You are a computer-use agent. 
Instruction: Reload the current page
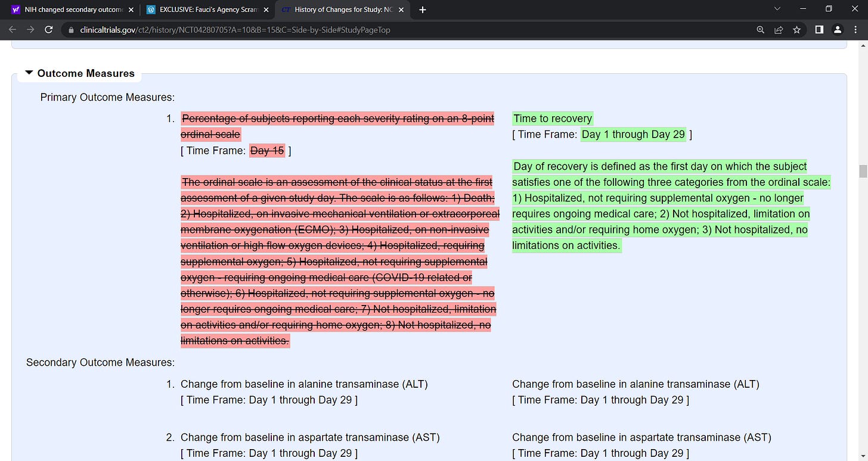pos(49,29)
